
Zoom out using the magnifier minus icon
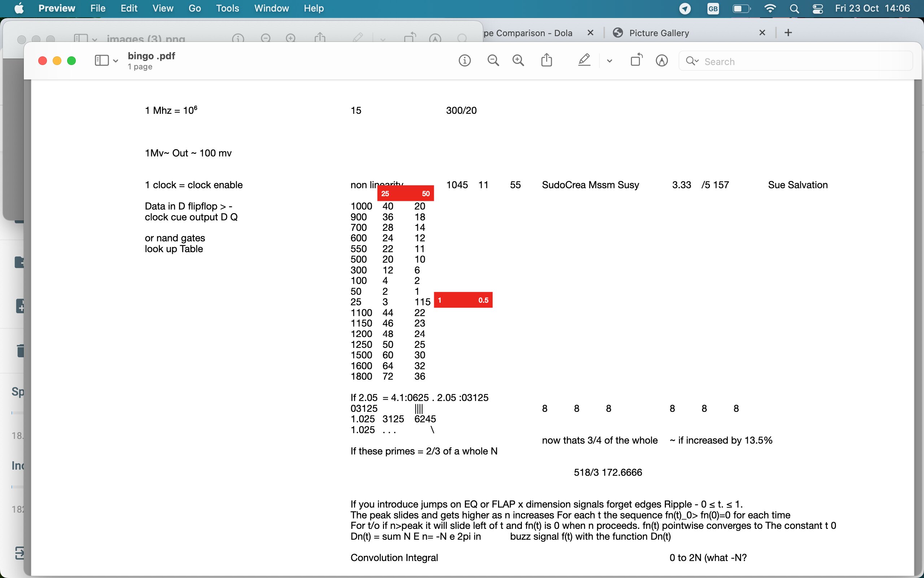coord(493,60)
